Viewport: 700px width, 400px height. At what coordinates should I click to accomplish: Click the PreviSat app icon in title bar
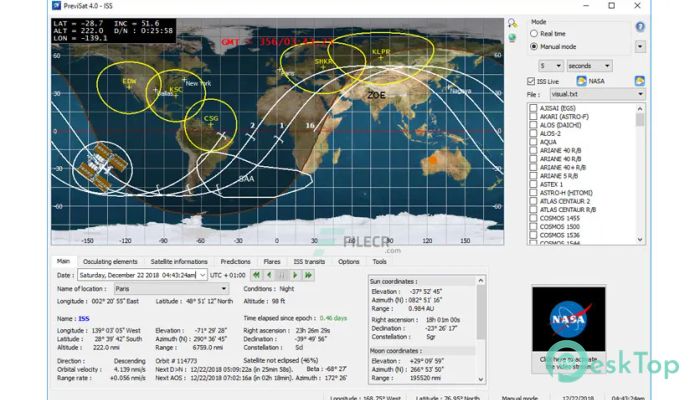click(56, 6)
